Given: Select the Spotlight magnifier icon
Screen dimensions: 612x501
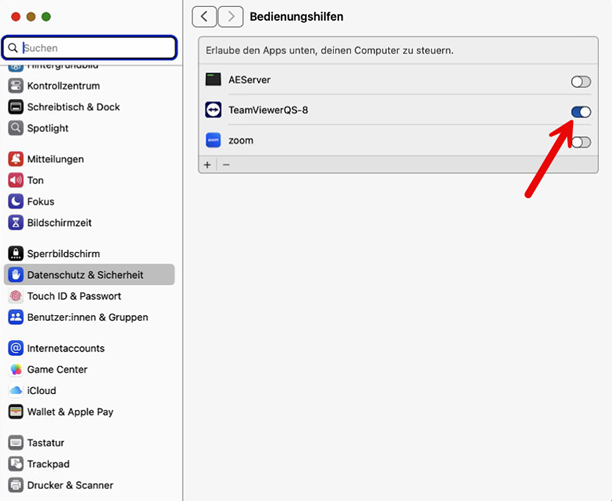Looking at the screenshot, I should click(x=16, y=128).
